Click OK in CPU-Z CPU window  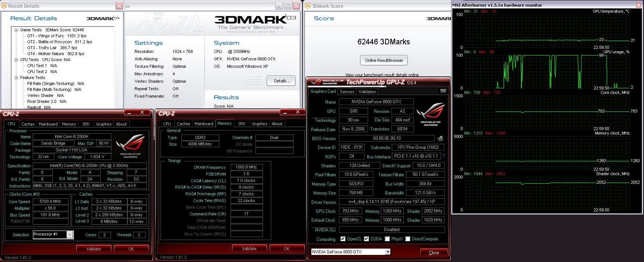[x=131, y=249]
